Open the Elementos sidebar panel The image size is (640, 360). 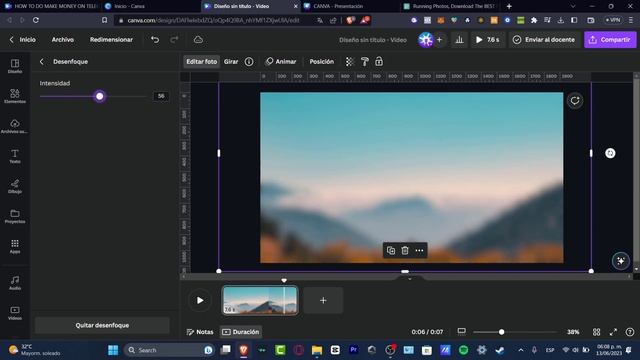coord(15,96)
